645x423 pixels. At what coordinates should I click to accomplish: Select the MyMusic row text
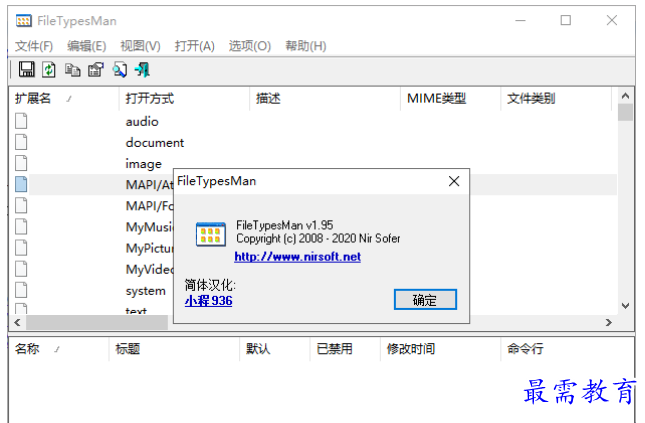[x=149, y=227]
